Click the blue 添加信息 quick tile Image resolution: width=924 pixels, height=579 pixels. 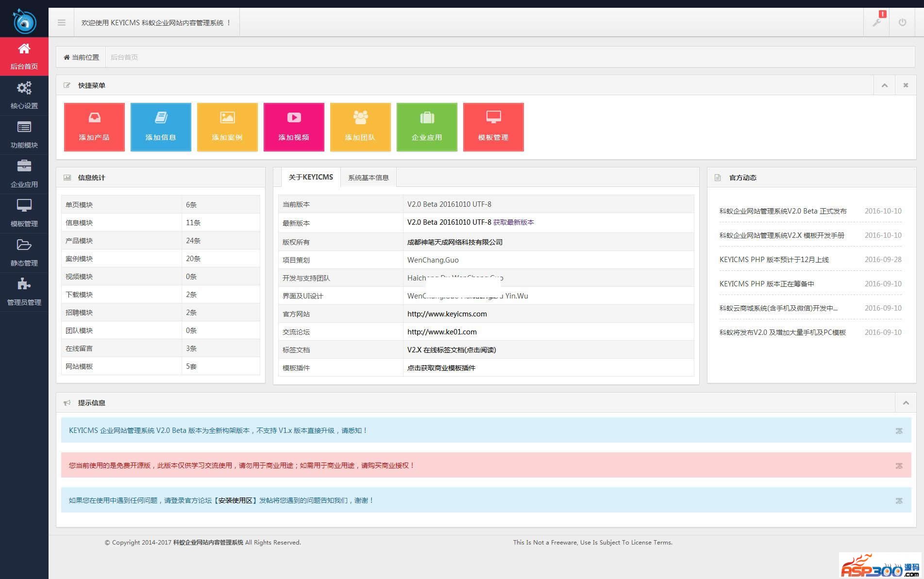[161, 127]
